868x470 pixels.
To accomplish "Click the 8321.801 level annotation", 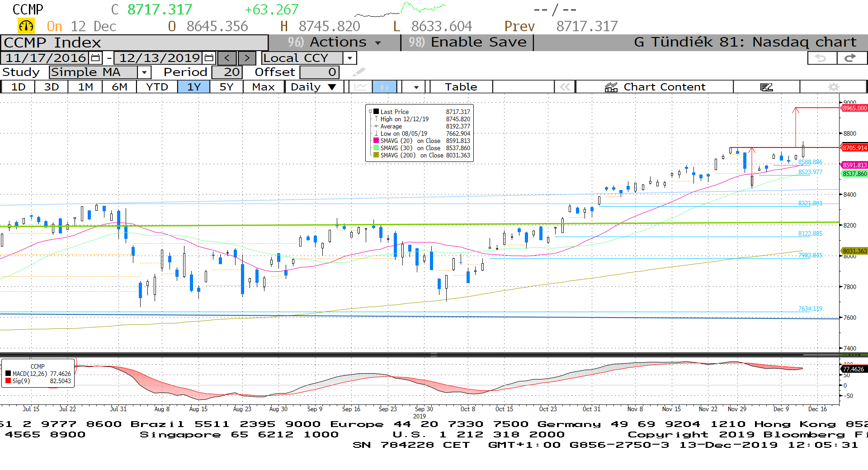I will coord(810,203).
